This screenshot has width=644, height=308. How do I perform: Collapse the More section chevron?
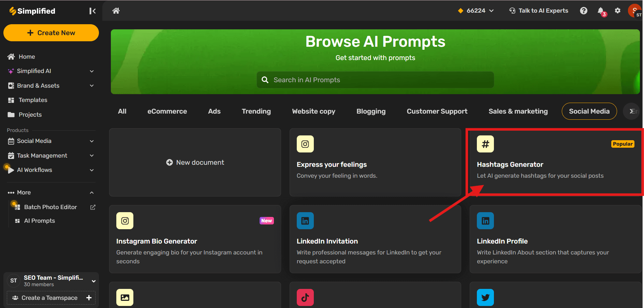[92, 192]
